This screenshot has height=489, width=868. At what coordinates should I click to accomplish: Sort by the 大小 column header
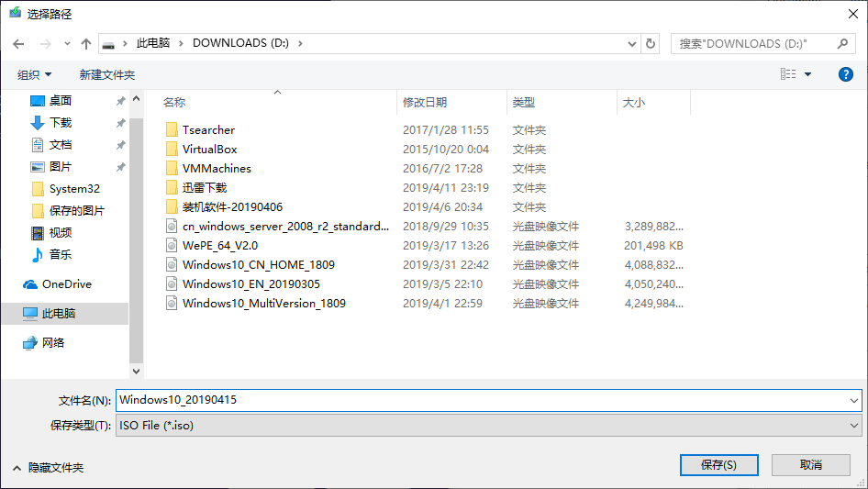pos(634,103)
